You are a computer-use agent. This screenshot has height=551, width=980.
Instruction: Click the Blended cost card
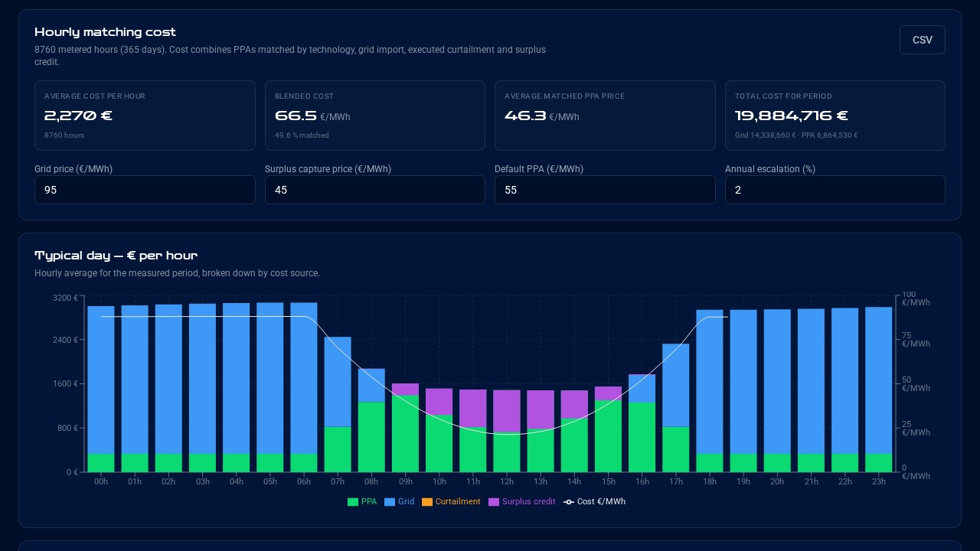[x=375, y=116]
